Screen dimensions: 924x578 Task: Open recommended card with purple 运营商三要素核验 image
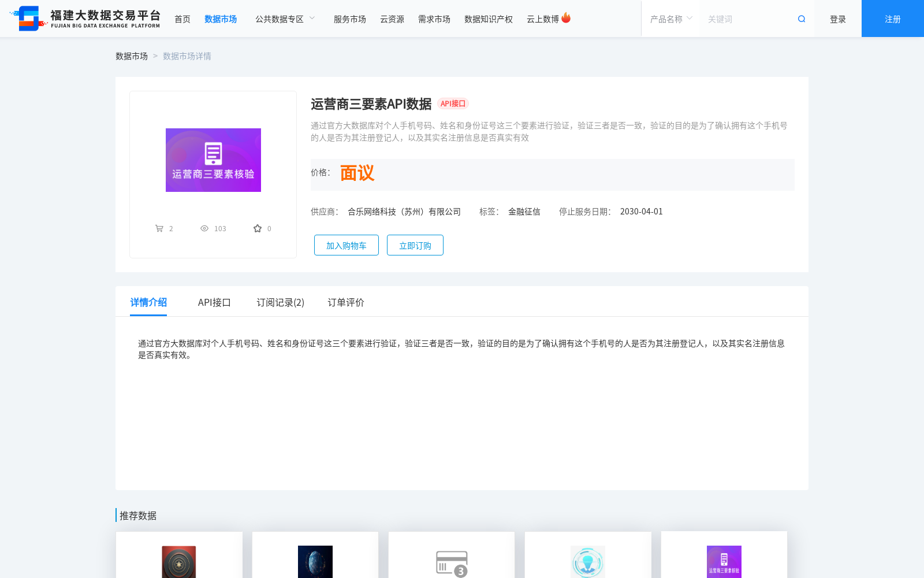point(724,555)
